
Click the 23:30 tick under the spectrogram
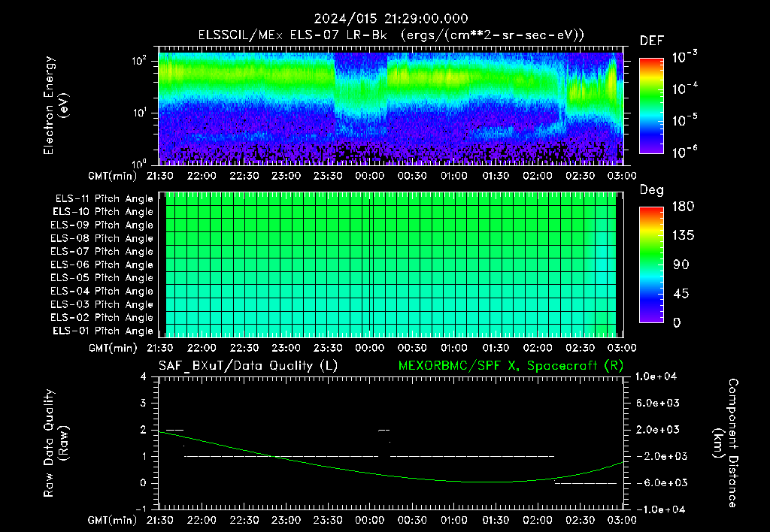(x=328, y=176)
